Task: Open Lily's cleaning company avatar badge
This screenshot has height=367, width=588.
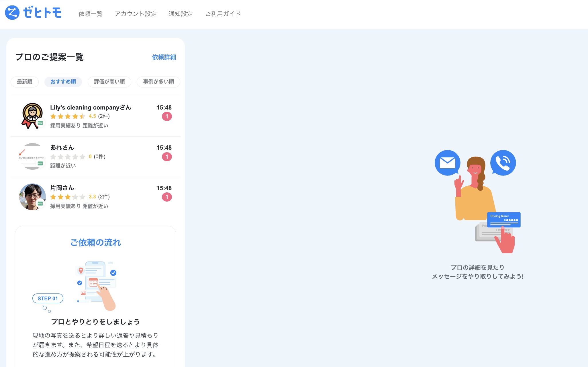Action: 32,116
